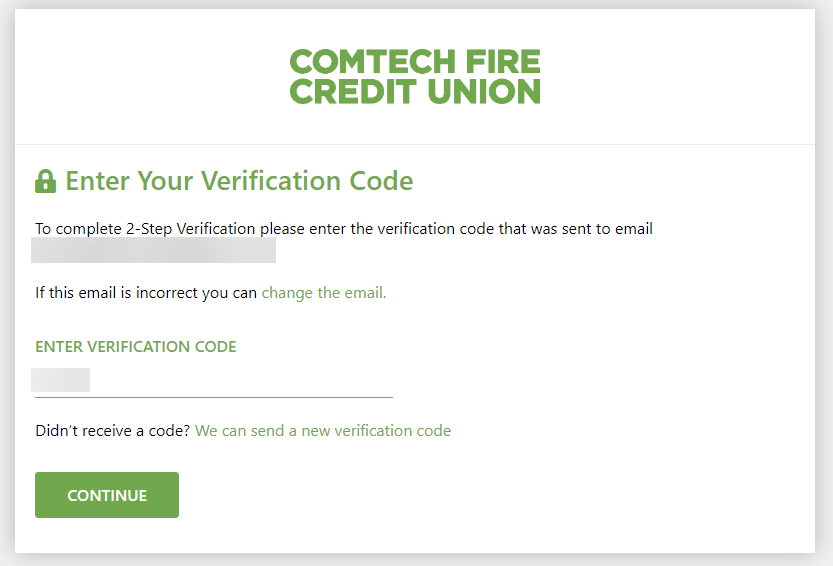This screenshot has height=566, width=833.
Task: Click the "ENTER VERIFICATION CODE" field label
Action: pyautogui.click(x=136, y=347)
